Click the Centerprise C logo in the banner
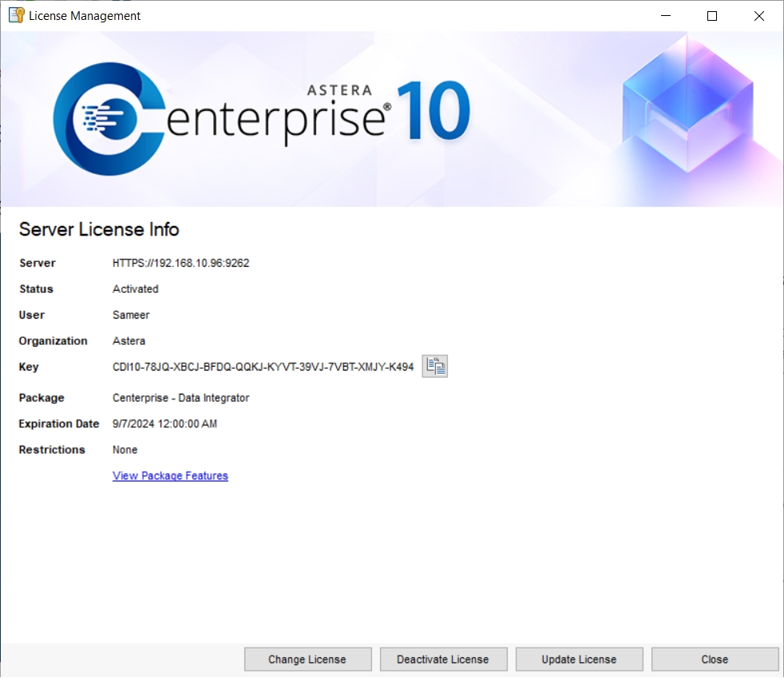Image resolution: width=784 pixels, height=678 pixels. (x=109, y=119)
